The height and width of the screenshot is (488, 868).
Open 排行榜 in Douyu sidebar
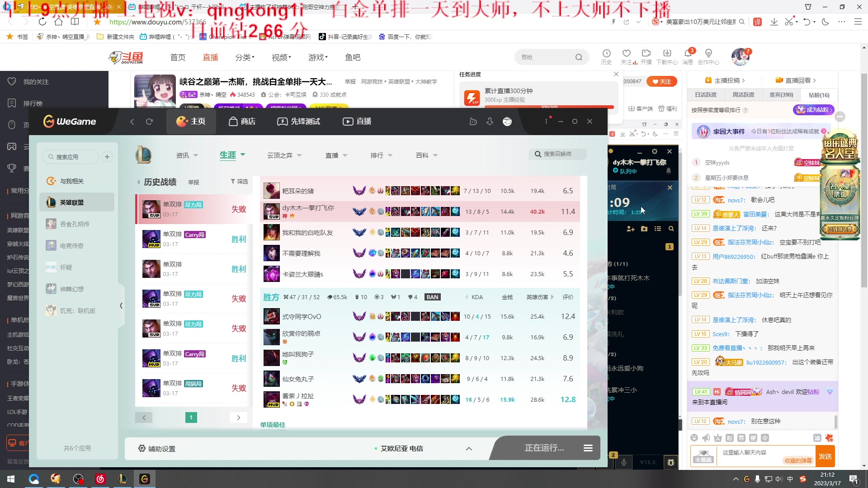(26, 103)
